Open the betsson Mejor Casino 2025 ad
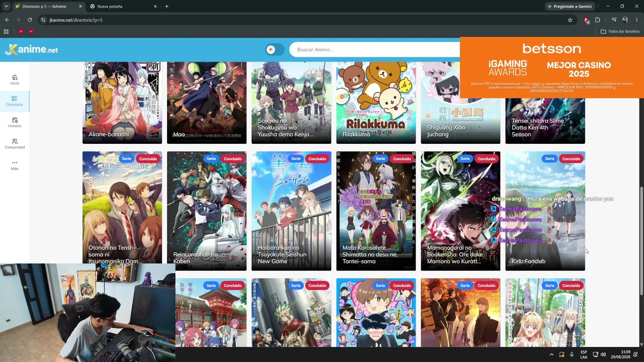This screenshot has height=362, width=644. pyautogui.click(x=552, y=68)
